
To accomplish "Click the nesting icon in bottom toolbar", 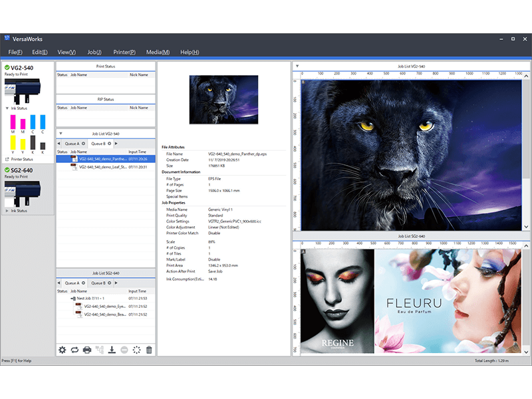I will point(100,350).
